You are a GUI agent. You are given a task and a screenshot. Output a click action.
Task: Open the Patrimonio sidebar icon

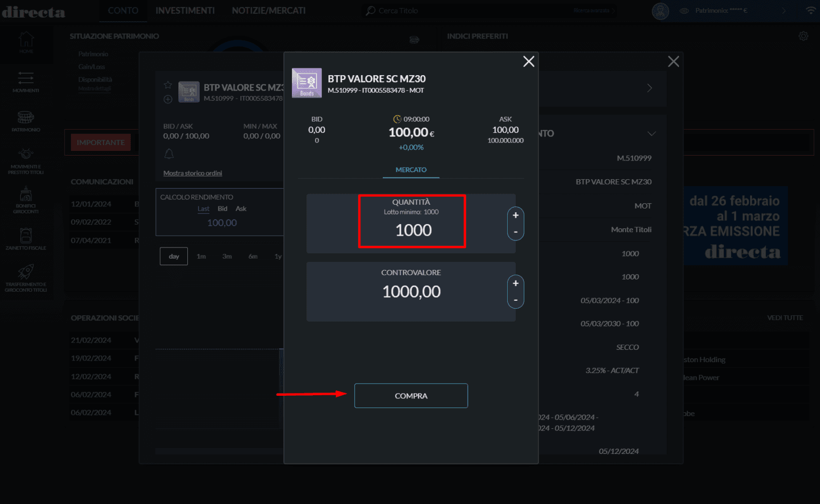point(26,121)
